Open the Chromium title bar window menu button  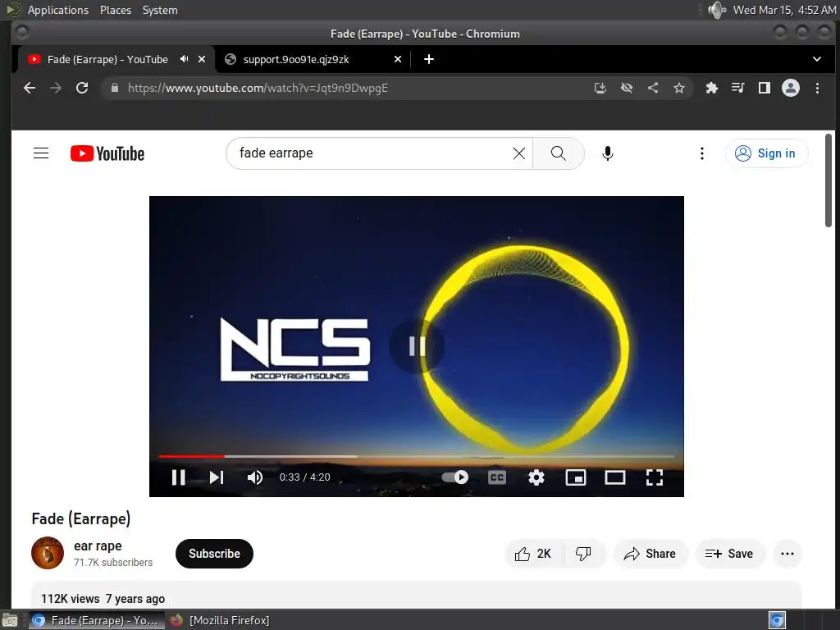click(21, 33)
